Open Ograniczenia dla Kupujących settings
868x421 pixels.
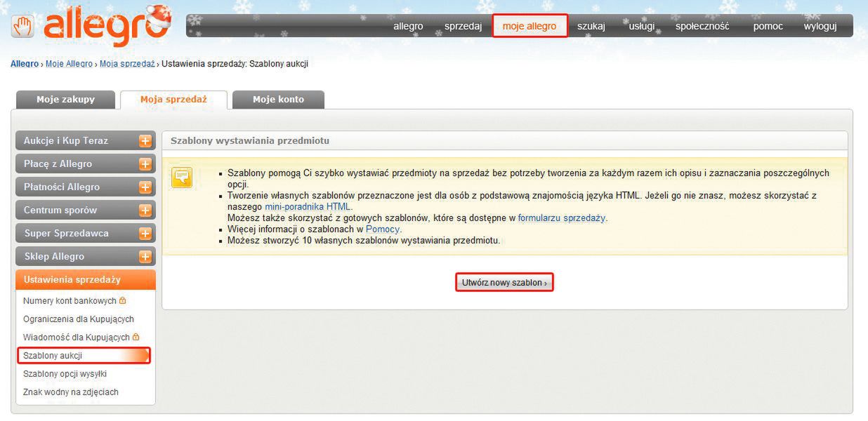tap(79, 319)
